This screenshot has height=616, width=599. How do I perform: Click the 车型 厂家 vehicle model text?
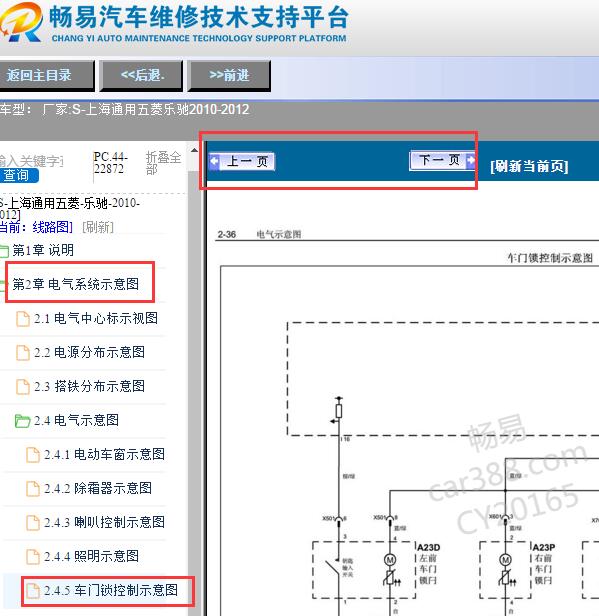tap(125, 109)
